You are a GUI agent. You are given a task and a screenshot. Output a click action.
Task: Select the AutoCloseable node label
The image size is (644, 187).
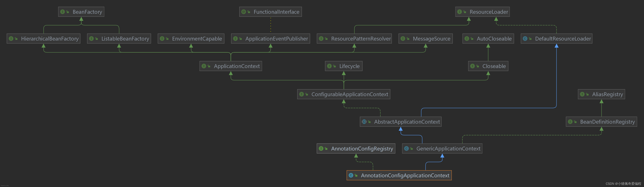coord(494,39)
